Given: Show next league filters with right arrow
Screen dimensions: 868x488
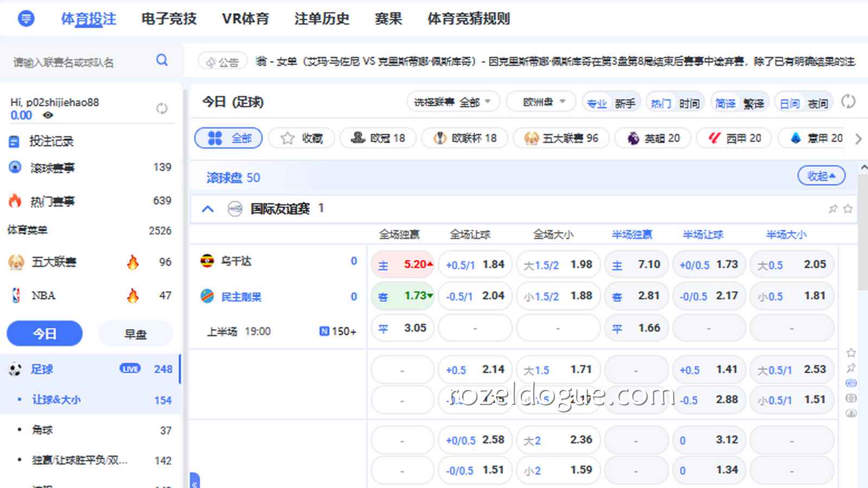Looking at the screenshot, I should click(x=858, y=139).
